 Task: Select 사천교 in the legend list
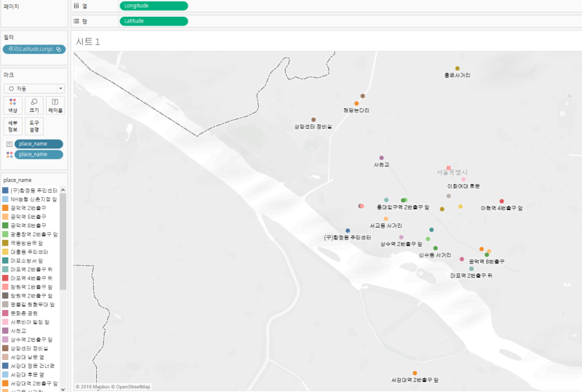18,331
